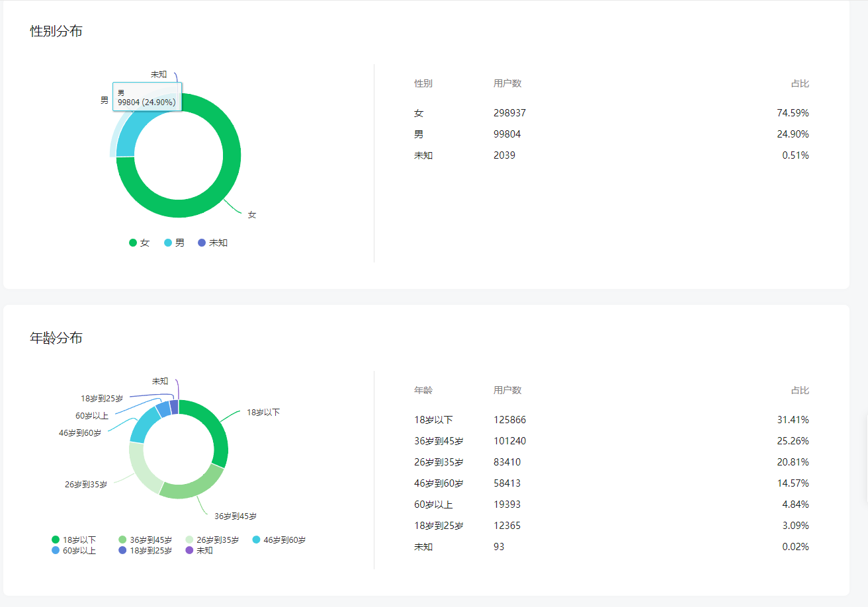Toggle the 男 legend item in gender chart
868x607 pixels.
point(175,243)
